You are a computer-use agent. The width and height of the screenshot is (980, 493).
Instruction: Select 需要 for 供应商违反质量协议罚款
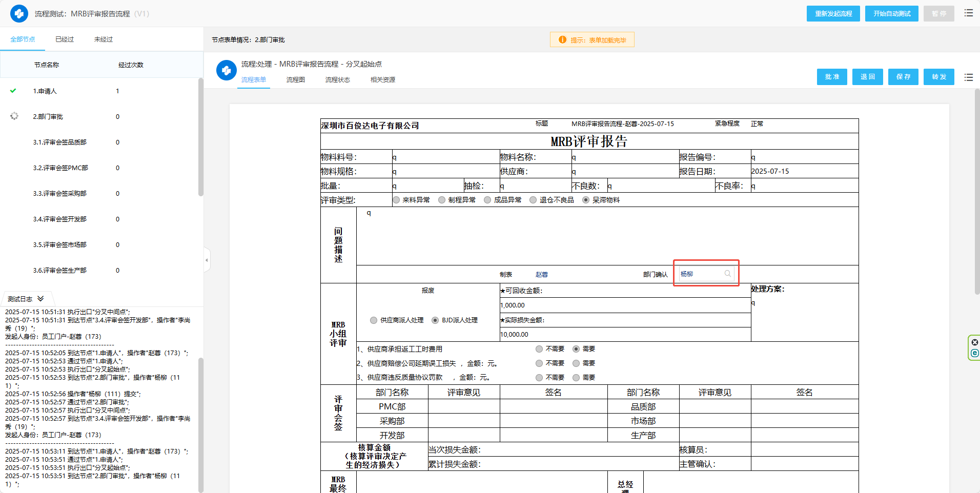[x=576, y=378]
